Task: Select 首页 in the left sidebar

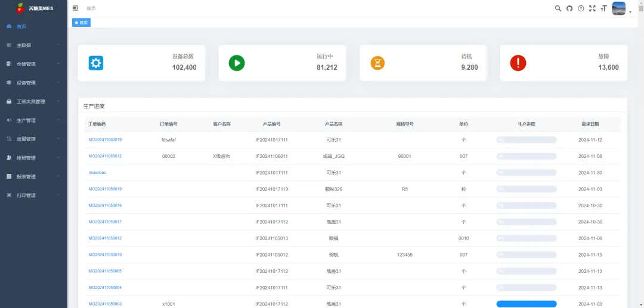Action: [21, 27]
